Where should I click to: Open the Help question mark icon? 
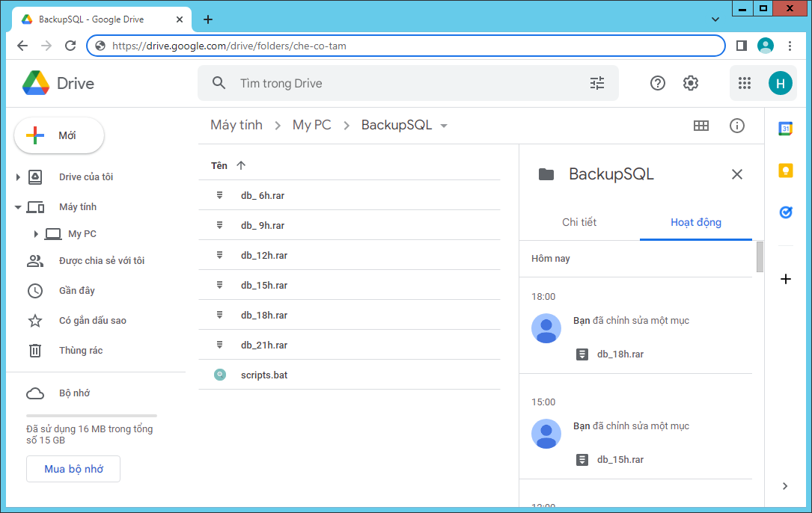pos(657,83)
